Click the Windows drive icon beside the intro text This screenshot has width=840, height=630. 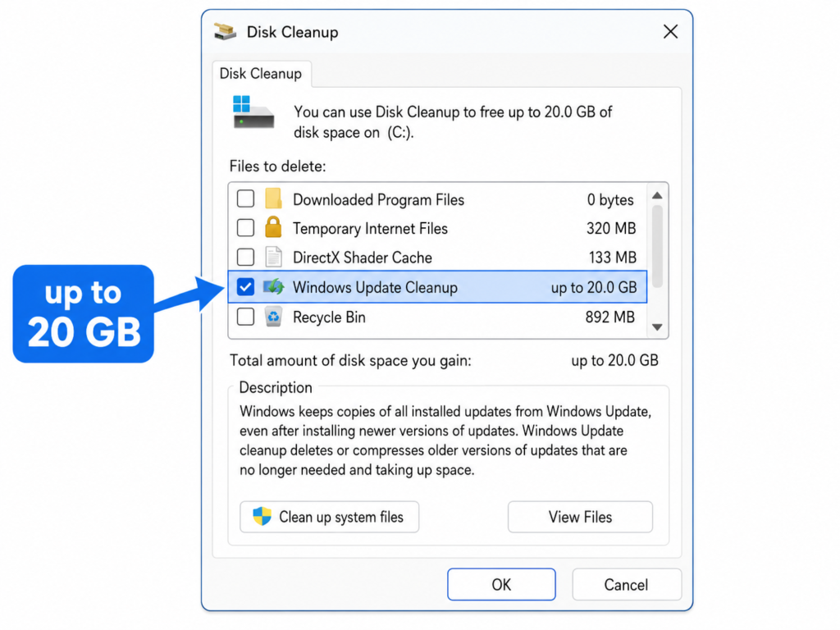(x=253, y=112)
